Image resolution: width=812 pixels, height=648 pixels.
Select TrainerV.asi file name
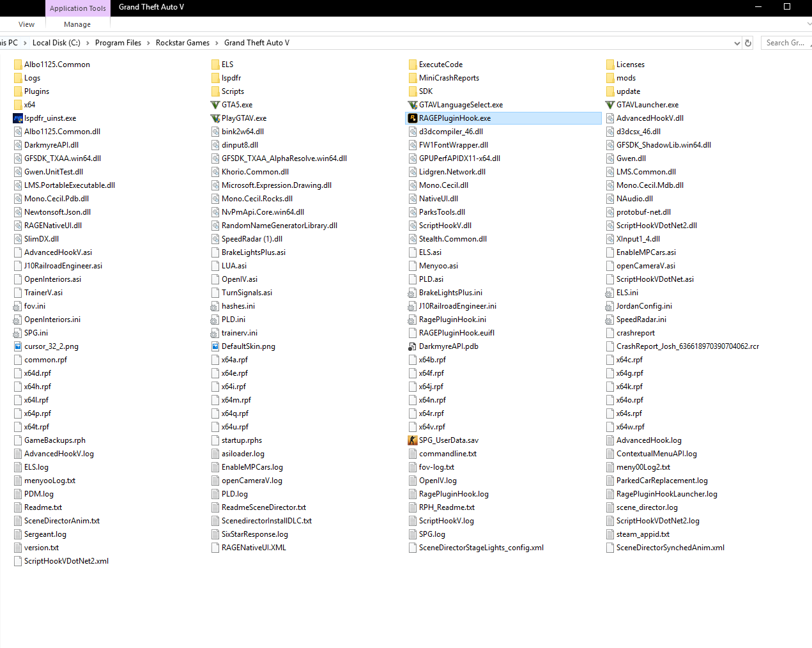click(43, 293)
